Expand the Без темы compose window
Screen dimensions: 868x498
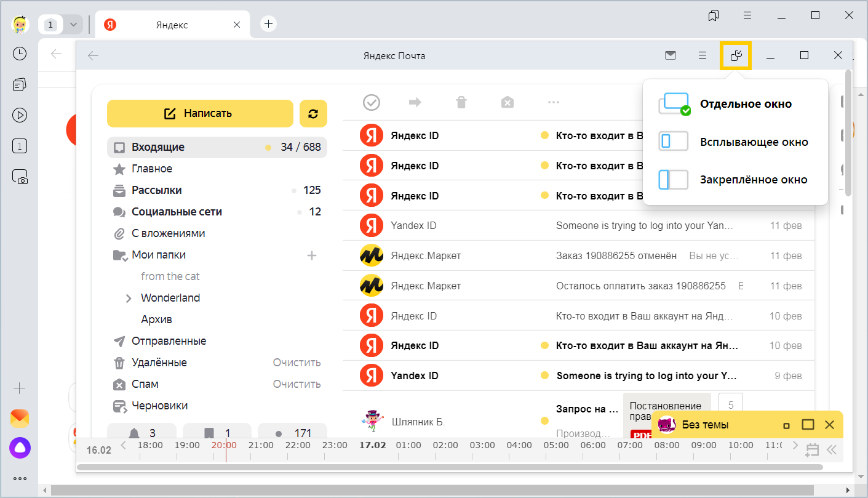tap(808, 425)
